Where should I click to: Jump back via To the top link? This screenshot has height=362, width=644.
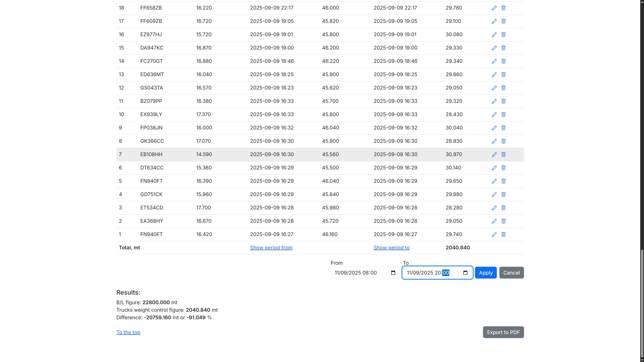pyautogui.click(x=128, y=332)
